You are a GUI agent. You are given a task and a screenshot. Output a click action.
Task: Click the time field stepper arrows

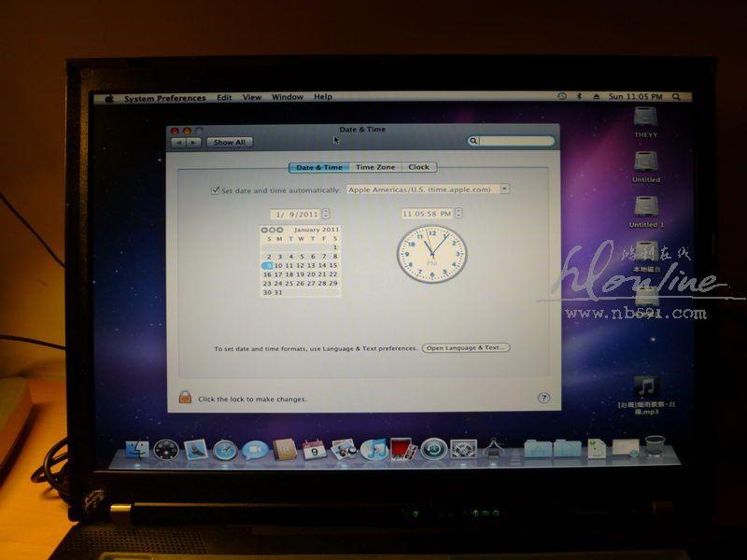(458, 213)
